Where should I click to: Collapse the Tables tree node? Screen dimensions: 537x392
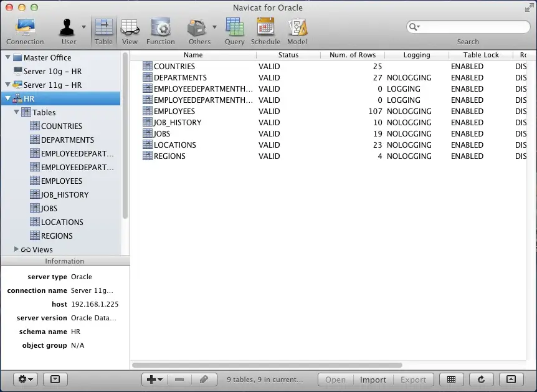[16, 112]
